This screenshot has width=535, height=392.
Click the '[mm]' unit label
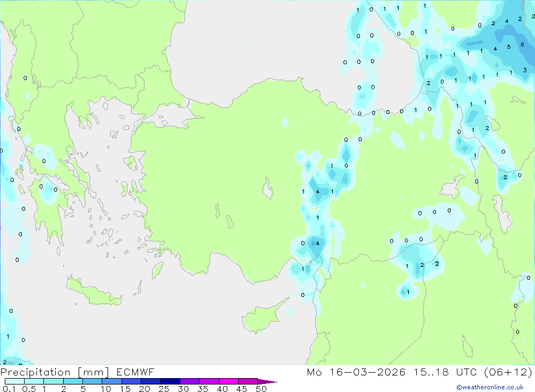93,372
